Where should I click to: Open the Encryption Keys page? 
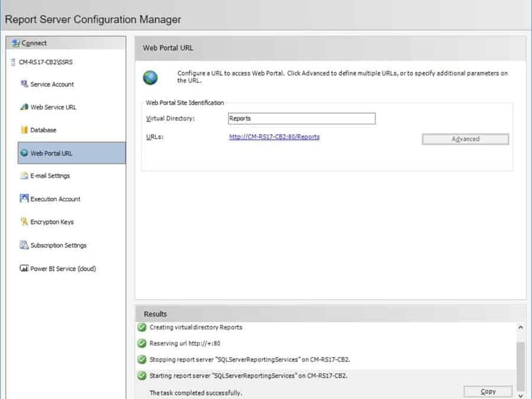[52, 222]
